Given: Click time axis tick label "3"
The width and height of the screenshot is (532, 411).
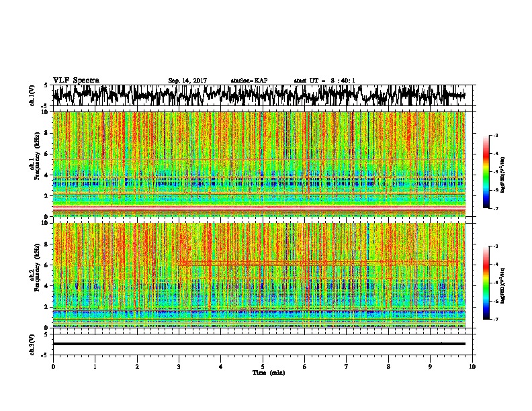Looking at the screenshot, I should [179, 367].
